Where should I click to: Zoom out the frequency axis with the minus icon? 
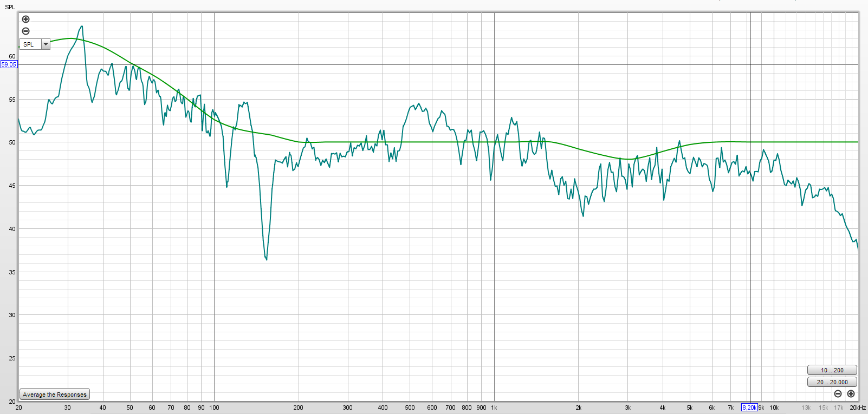[x=838, y=393]
